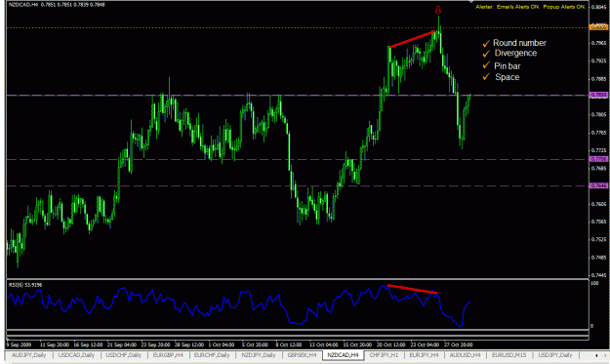This screenshot has width=610, height=364.
Task: Select the red down arrow above the peak
Action: click(x=438, y=10)
